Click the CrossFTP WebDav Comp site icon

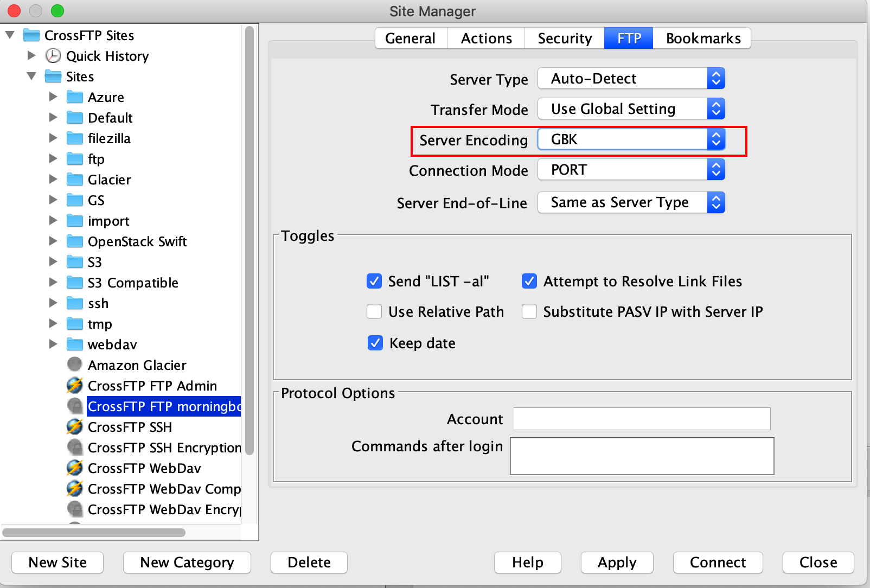click(75, 489)
